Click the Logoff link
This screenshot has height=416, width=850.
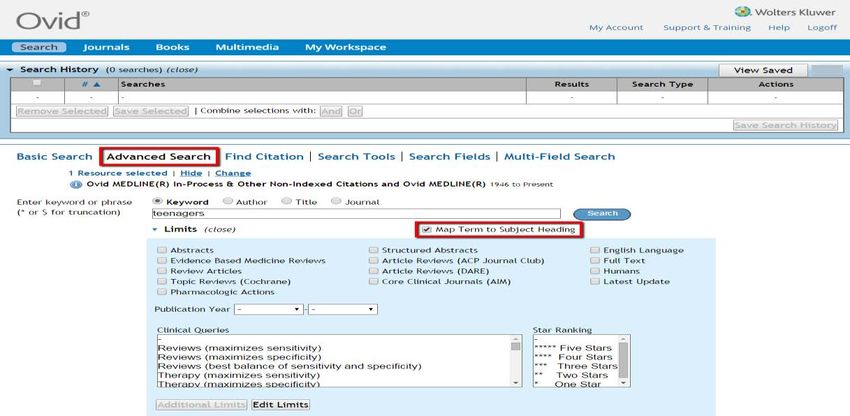[822, 28]
